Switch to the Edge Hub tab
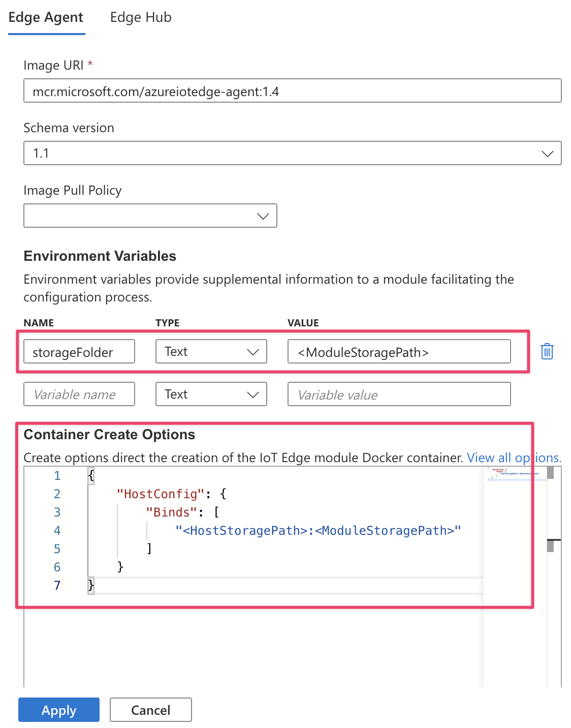Image resolution: width=571 pixels, height=728 pixels. tap(141, 17)
